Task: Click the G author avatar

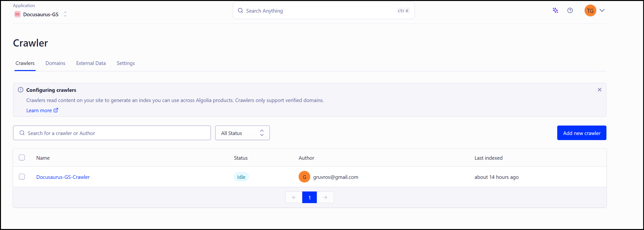Action: [304, 177]
